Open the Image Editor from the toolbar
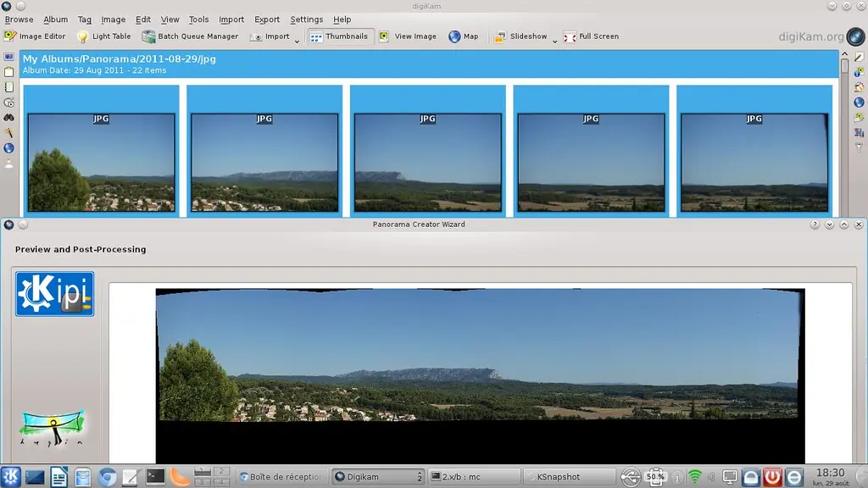The height and width of the screenshot is (488, 868). [x=35, y=36]
